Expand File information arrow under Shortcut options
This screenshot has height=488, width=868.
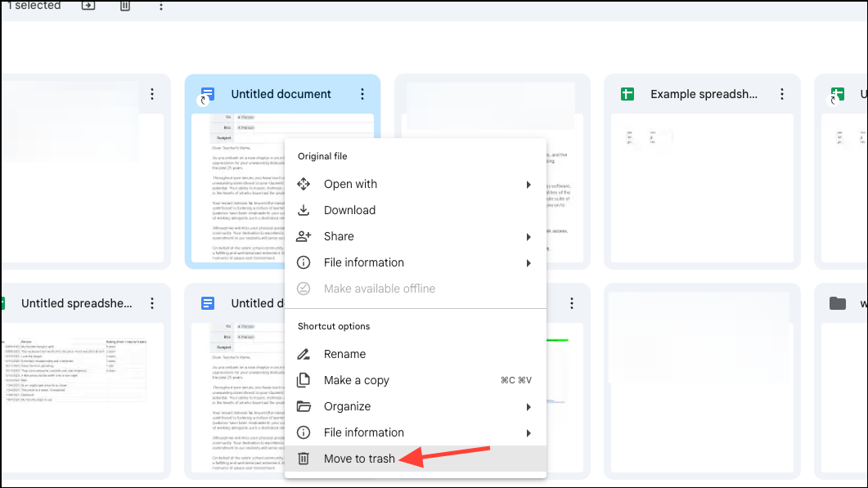[528, 432]
